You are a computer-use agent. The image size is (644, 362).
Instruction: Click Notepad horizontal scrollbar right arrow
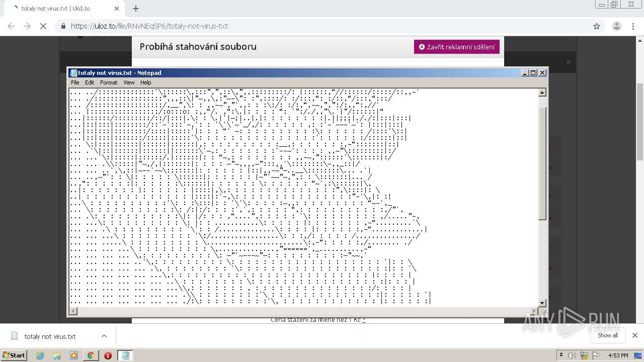[x=534, y=311]
